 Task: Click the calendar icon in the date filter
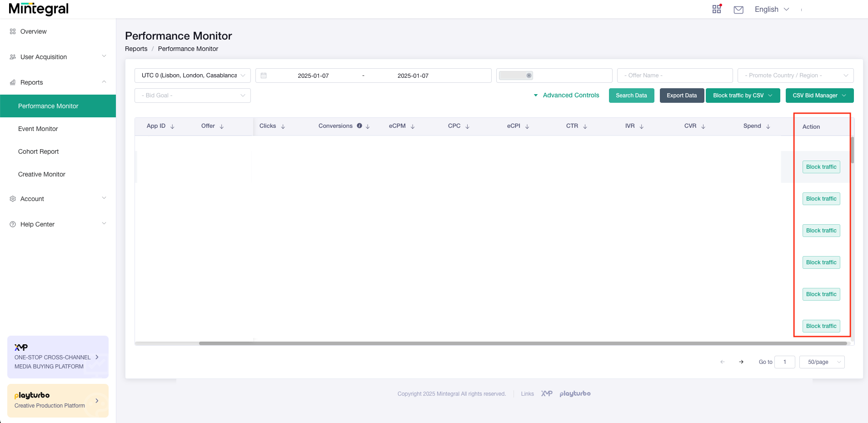click(264, 75)
